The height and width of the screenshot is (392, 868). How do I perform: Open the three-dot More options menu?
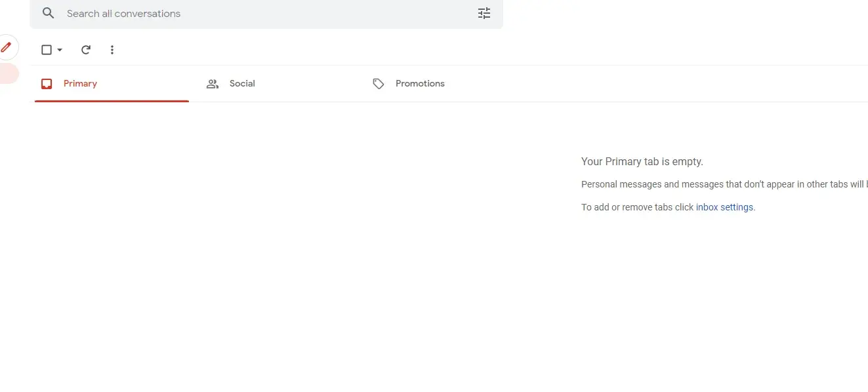112,50
